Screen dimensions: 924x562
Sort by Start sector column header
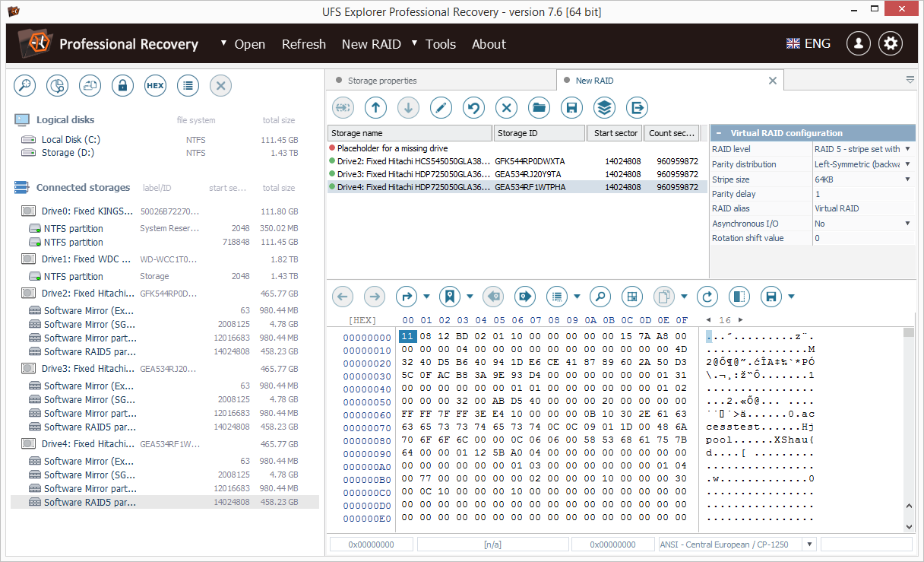615,133
